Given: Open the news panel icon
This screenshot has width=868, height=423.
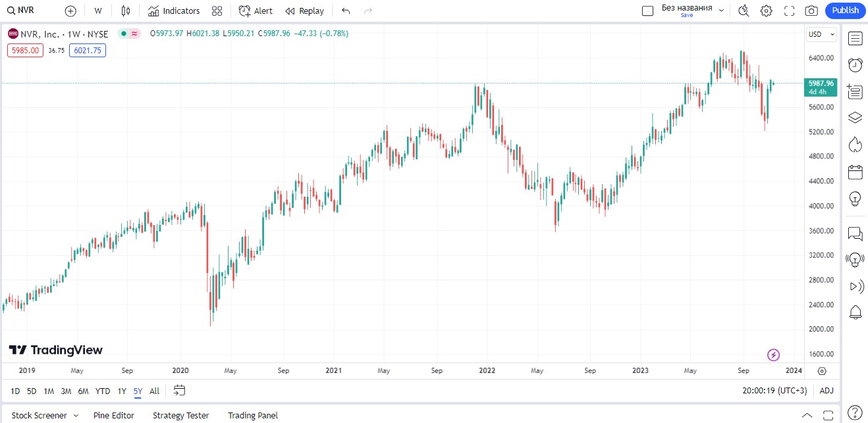Looking at the screenshot, I should pyautogui.click(x=855, y=91).
